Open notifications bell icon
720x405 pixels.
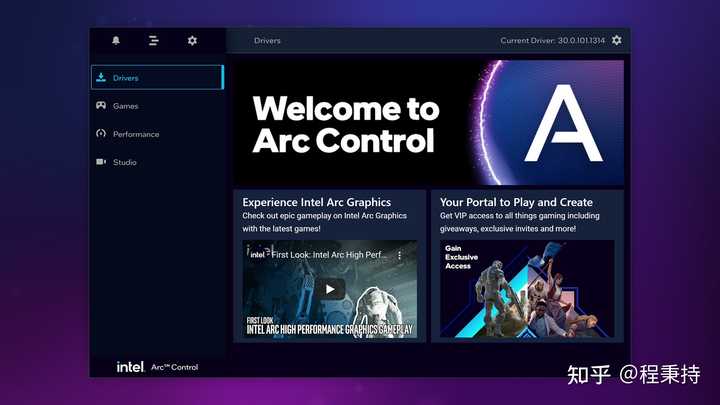[116, 40]
